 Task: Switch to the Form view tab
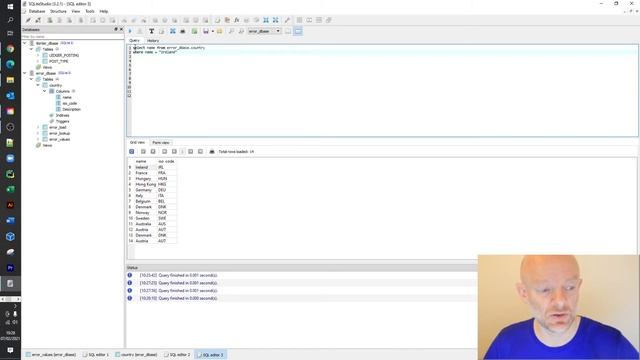pos(161,142)
